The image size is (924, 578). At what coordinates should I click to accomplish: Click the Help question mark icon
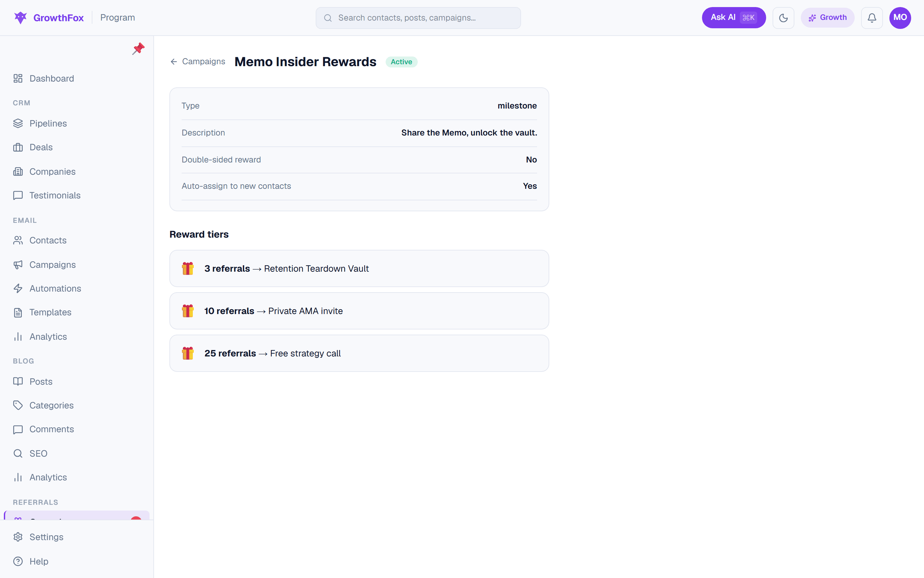coord(18,562)
